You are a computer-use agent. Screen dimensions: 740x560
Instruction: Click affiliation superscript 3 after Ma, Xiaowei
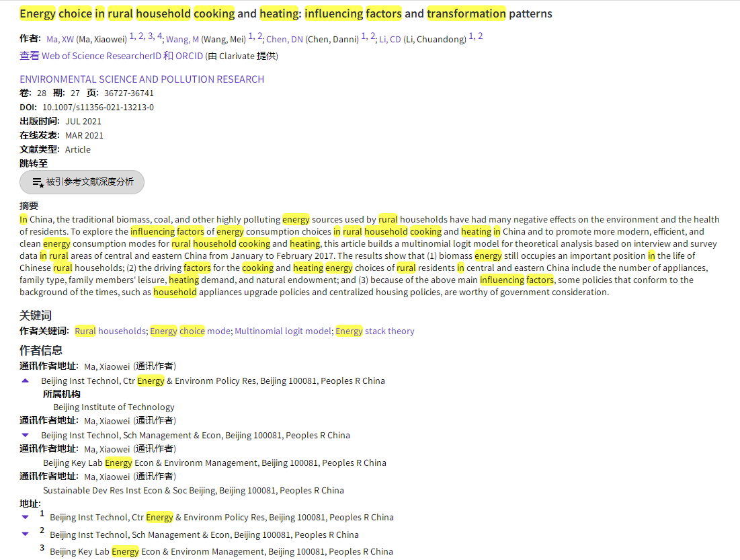click(x=151, y=36)
